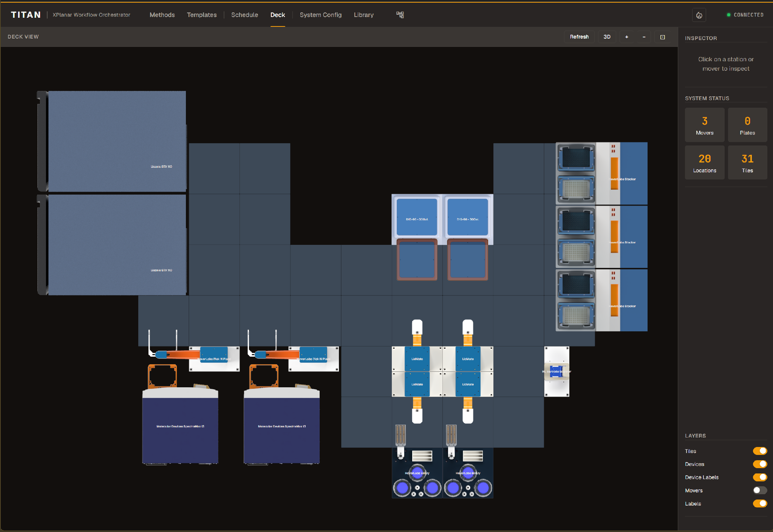The width and height of the screenshot is (773, 532).
Task: Zoom out with the minus button
Action: pos(644,37)
